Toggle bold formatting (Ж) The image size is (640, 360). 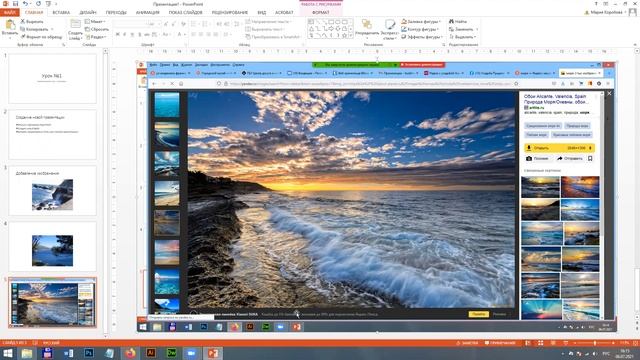tap(118, 35)
